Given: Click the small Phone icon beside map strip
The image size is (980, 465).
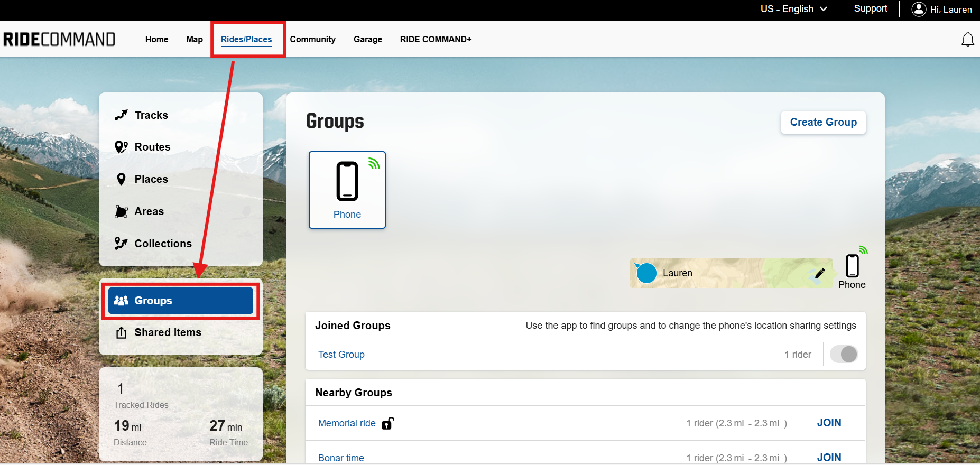Looking at the screenshot, I should pos(852,266).
